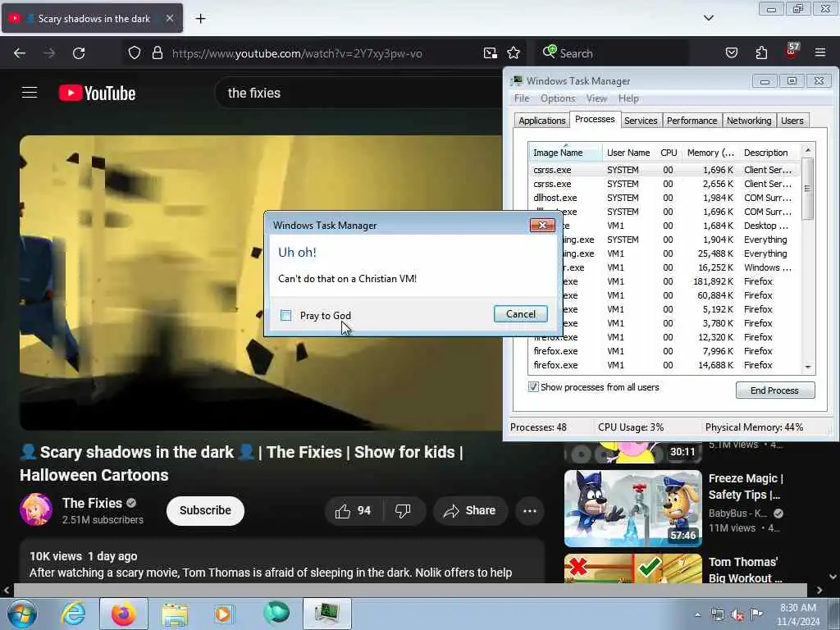Viewport: 840px width, 630px height.
Task: Open the tracking protection shield icon
Action: (x=135, y=53)
